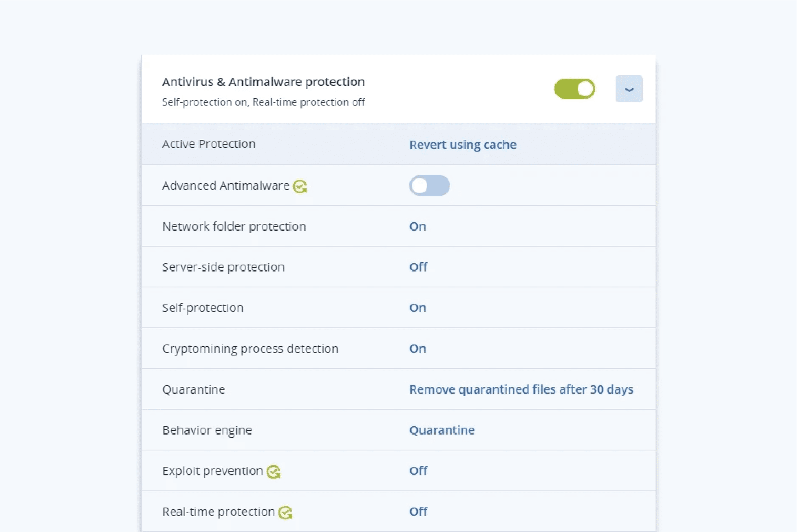Select the Quarantine row label
The image size is (797, 532).
[194, 389]
